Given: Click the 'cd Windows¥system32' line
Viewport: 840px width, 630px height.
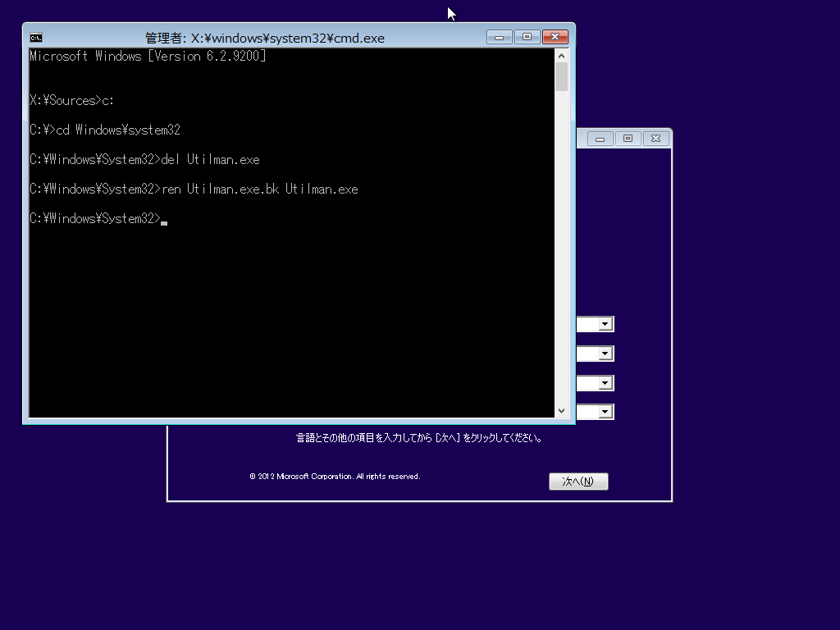Looking at the screenshot, I should point(105,130).
